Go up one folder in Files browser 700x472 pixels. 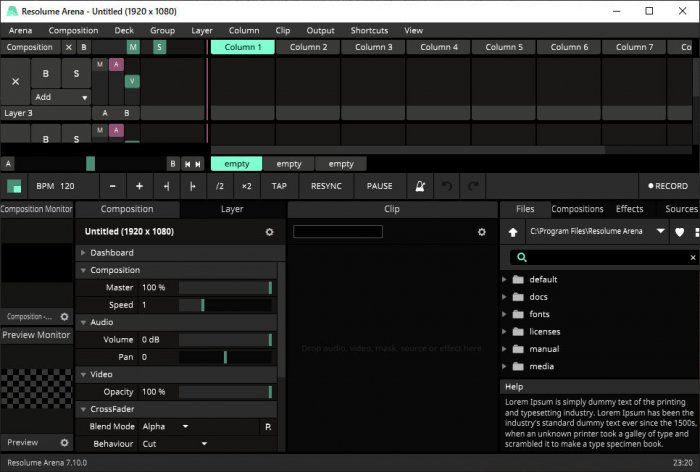(x=513, y=231)
